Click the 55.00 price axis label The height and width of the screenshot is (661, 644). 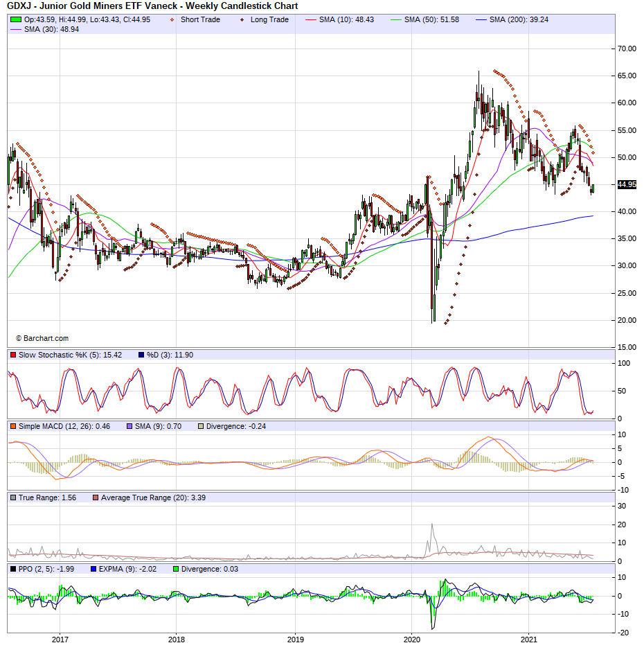(627, 131)
